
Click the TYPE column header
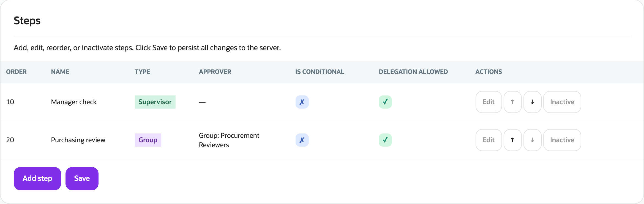click(x=142, y=72)
